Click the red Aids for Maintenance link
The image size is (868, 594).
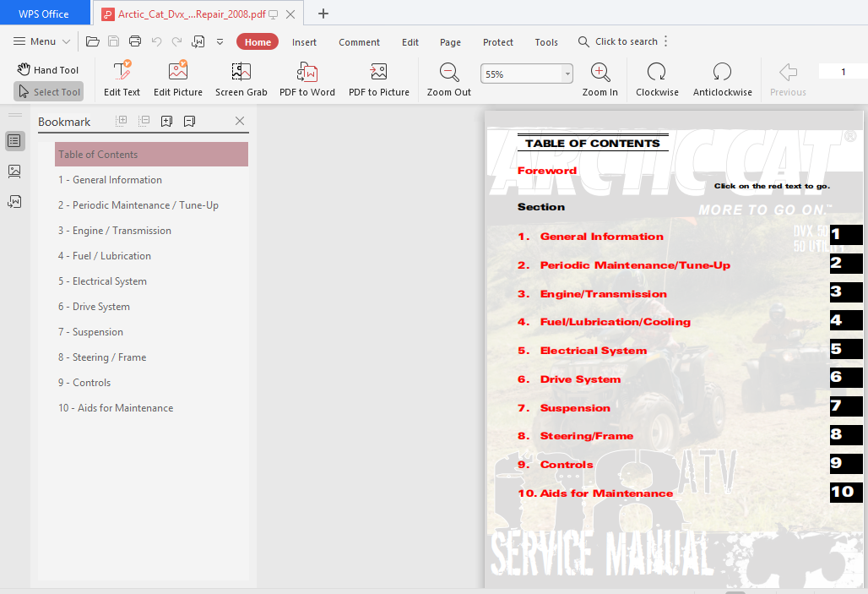click(x=607, y=493)
